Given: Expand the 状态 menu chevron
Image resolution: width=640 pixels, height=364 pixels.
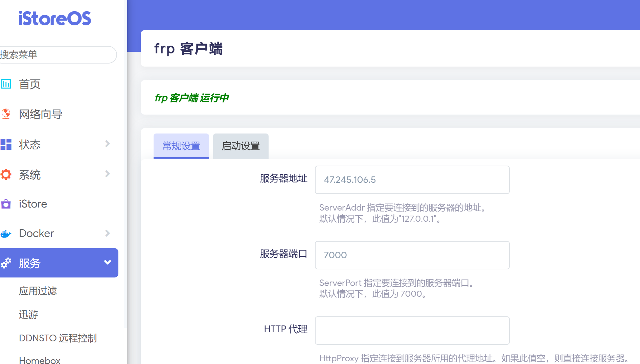Looking at the screenshot, I should click(x=108, y=144).
